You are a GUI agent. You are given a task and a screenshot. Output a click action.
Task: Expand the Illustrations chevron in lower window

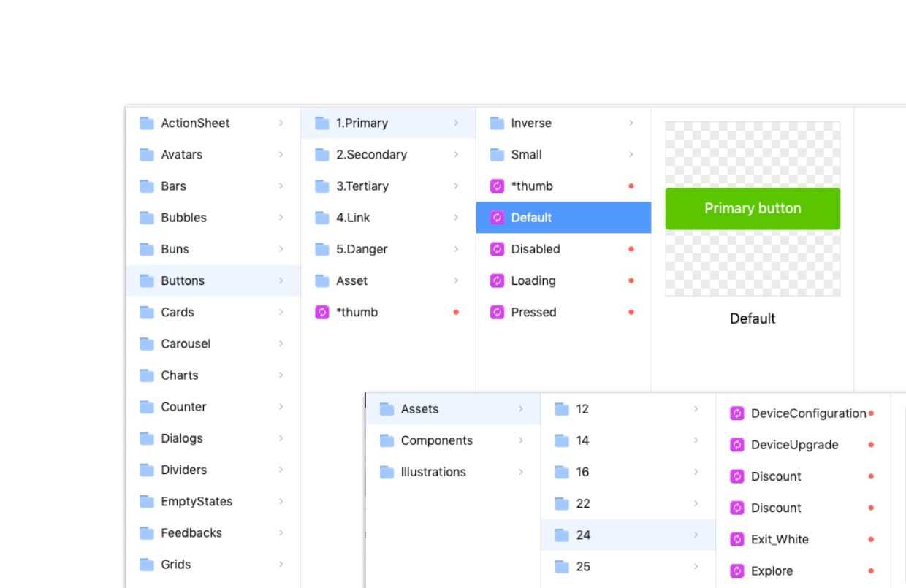coord(521,472)
